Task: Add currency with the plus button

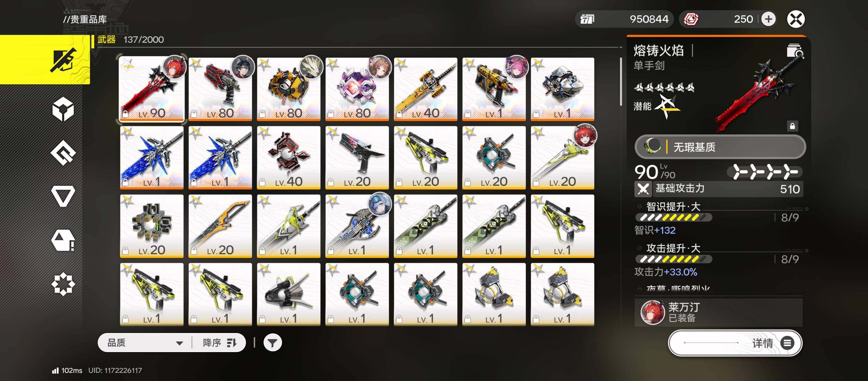Action: 768,19
